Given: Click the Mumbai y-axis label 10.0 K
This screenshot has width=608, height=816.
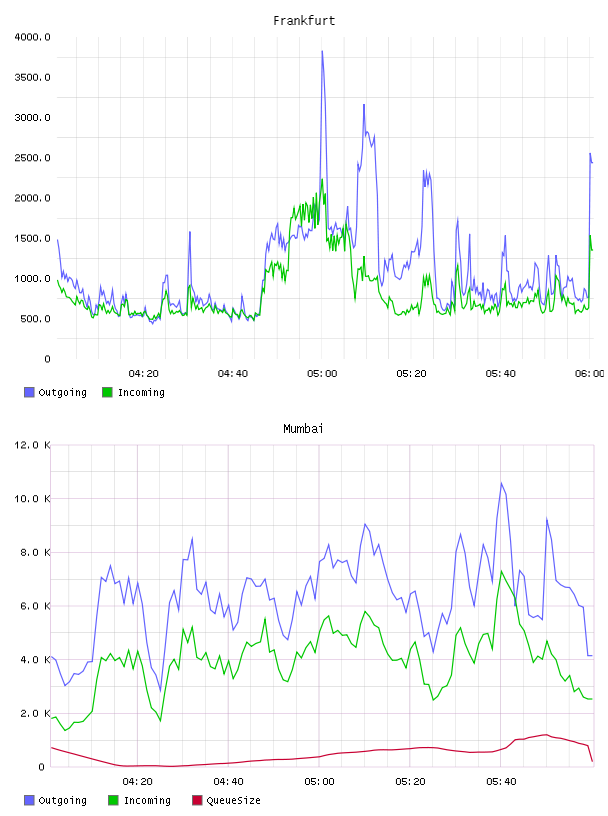Looking at the screenshot, I should [32, 499].
